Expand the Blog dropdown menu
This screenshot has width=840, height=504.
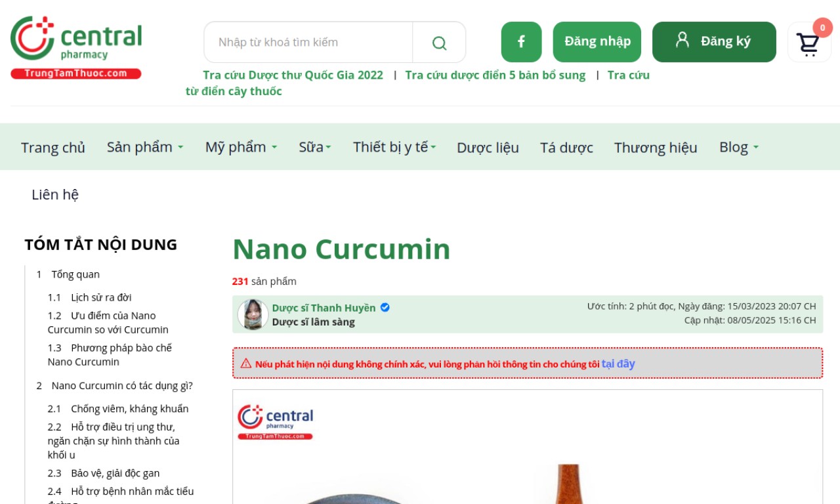coord(739,147)
